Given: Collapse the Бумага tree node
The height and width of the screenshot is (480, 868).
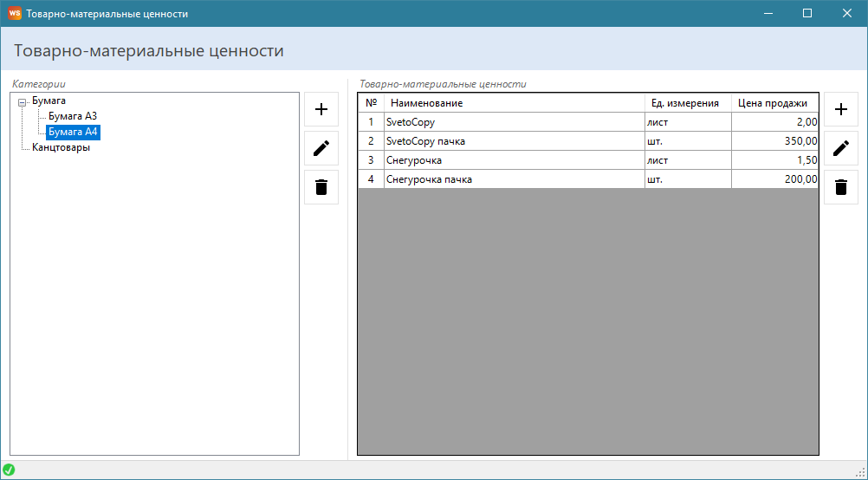Looking at the screenshot, I should (23, 102).
